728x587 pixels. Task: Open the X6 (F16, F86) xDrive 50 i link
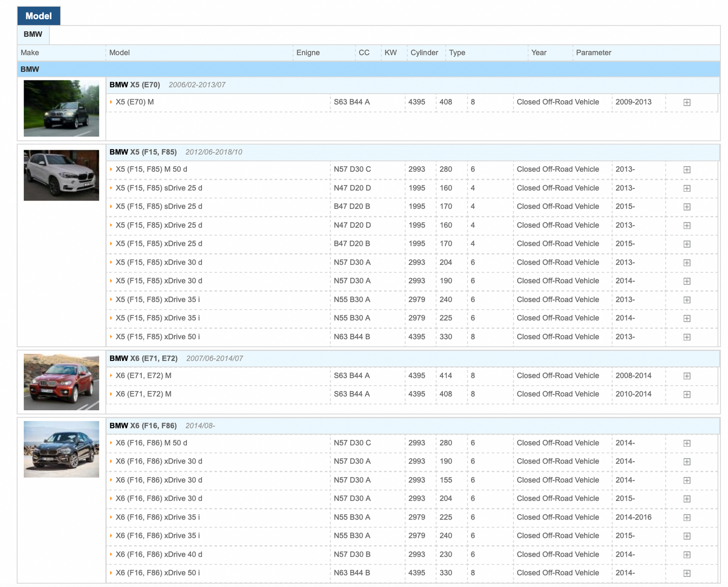click(158, 573)
